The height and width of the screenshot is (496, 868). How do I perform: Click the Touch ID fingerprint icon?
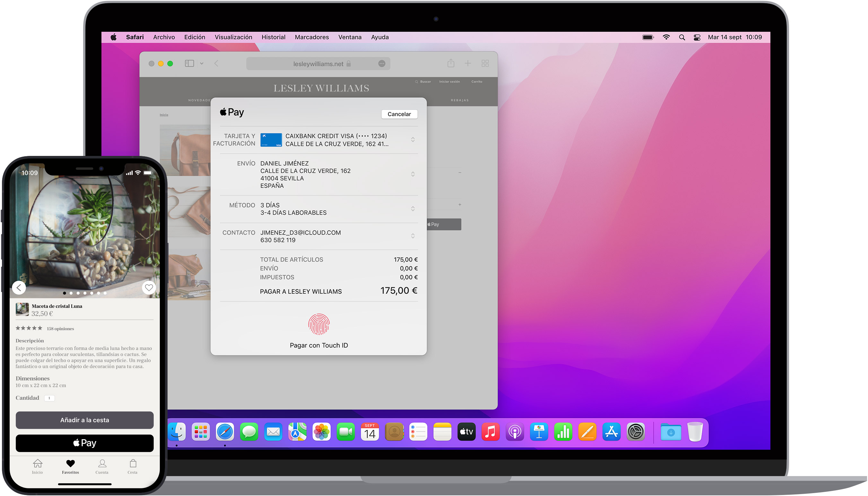[x=319, y=324]
